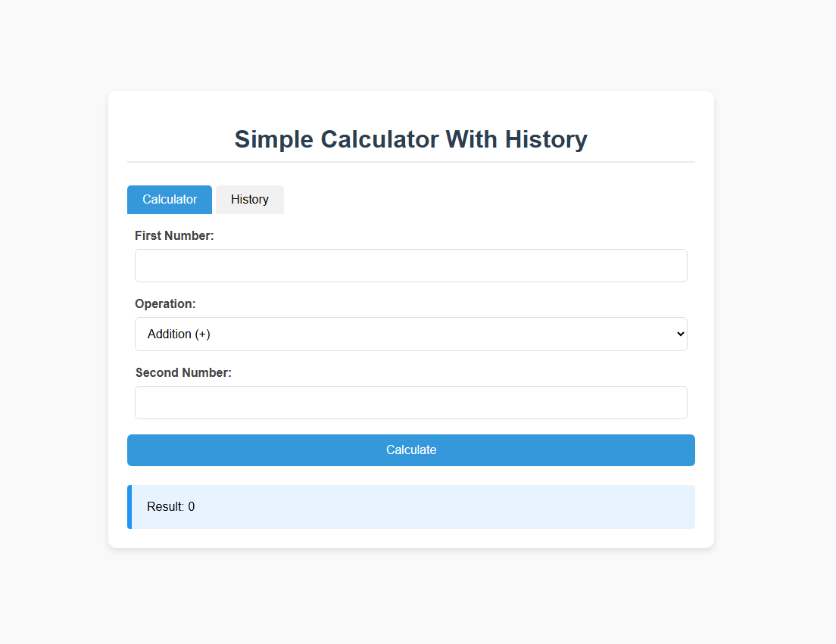This screenshot has width=836, height=644.
Task: Click the "Operation:" label
Action: (165, 304)
